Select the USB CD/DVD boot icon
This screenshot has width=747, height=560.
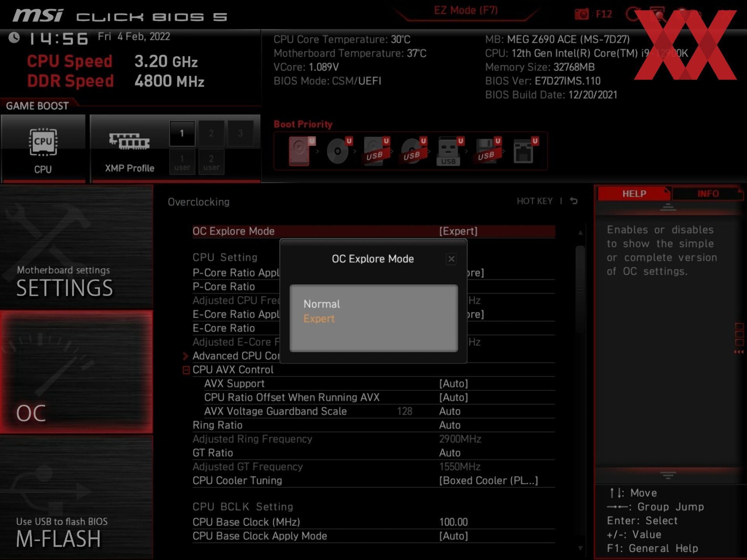coord(414,151)
